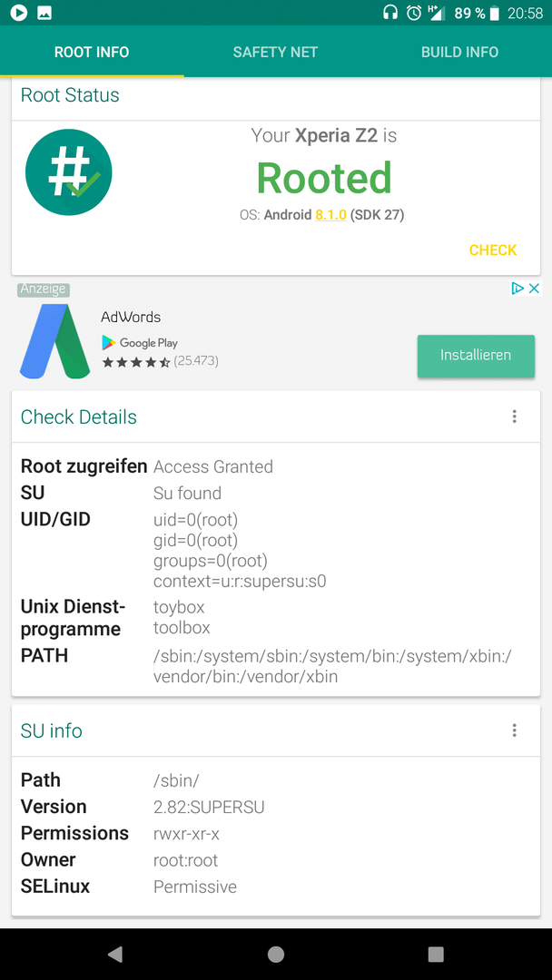Tap the AdWords app logo

coord(55,341)
